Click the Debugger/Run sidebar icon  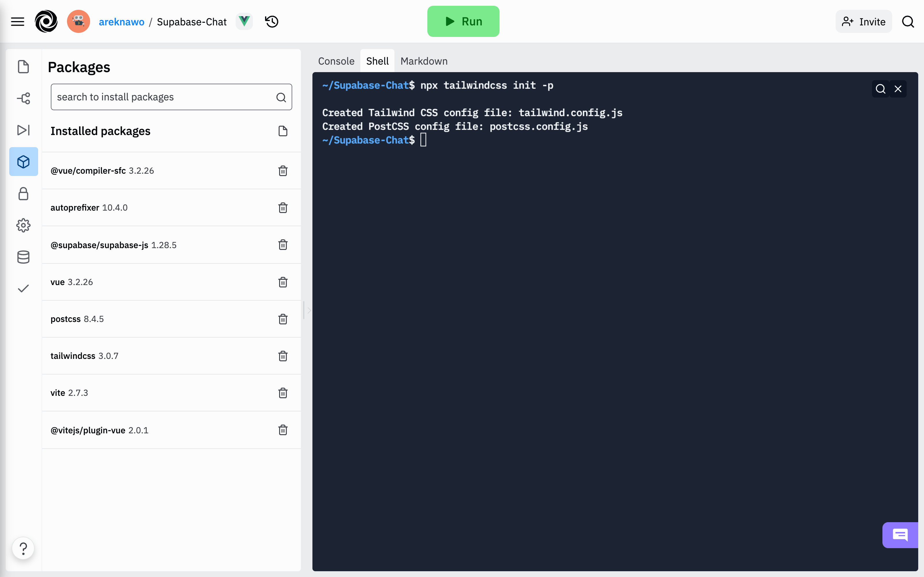23,130
